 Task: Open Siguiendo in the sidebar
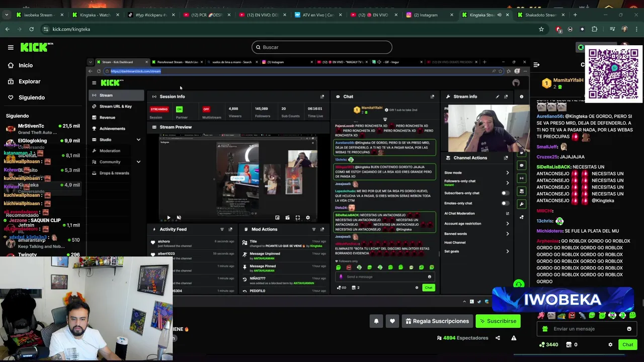pyautogui.click(x=31, y=98)
